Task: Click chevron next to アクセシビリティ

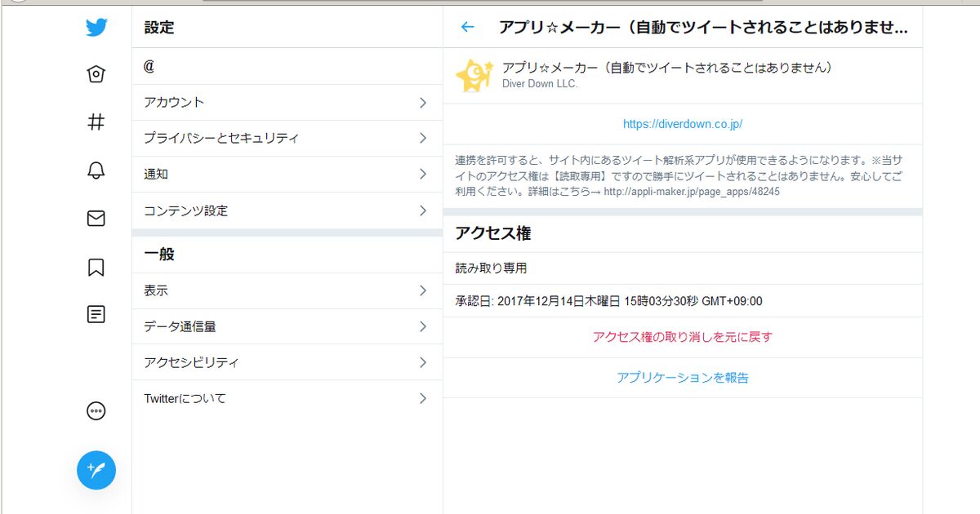Action: [x=423, y=362]
